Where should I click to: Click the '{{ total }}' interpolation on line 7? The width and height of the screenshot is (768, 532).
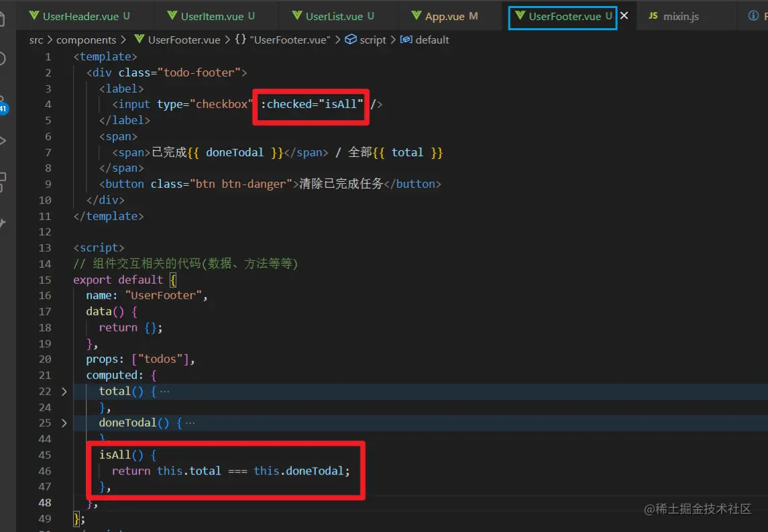[408, 152]
